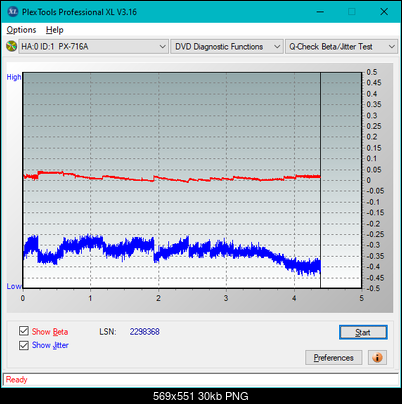Click the PlexTools XL title bar icon

[x=12, y=12]
